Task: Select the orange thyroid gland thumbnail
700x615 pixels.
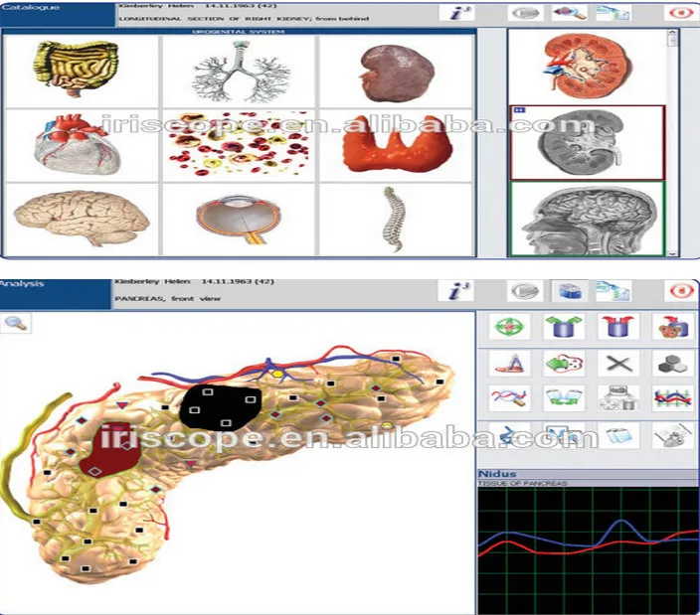Action: 397,145
